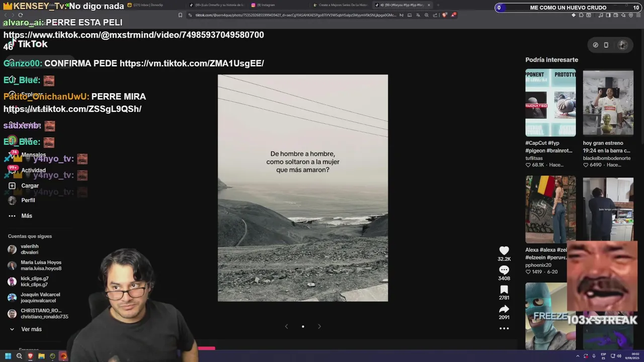Open the Alexa #alexa video thumbnail

(550, 209)
